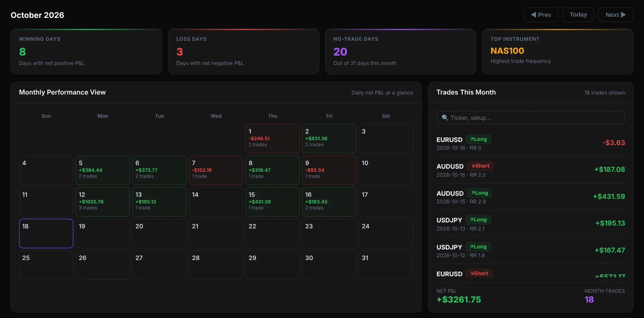Select calendar day 11
Screen dimensions: 644x318
tap(46, 202)
